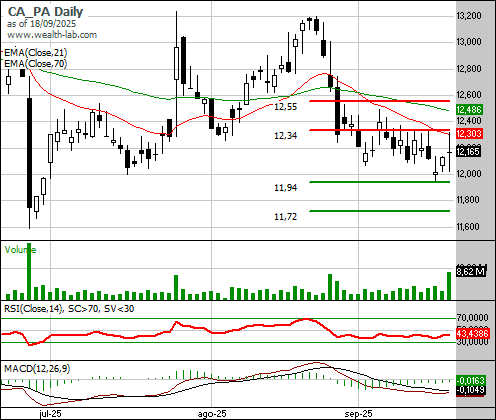The width and height of the screenshot is (496, 420).
Task: Select the 'as of 18/09/2025' date text
Action: pyautogui.click(x=41, y=24)
